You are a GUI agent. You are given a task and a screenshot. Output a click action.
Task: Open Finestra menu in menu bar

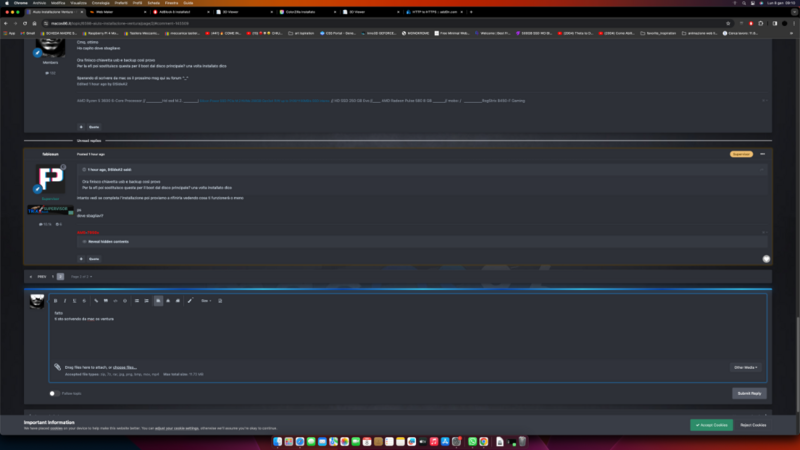pyautogui.click(x=171, y=3)
